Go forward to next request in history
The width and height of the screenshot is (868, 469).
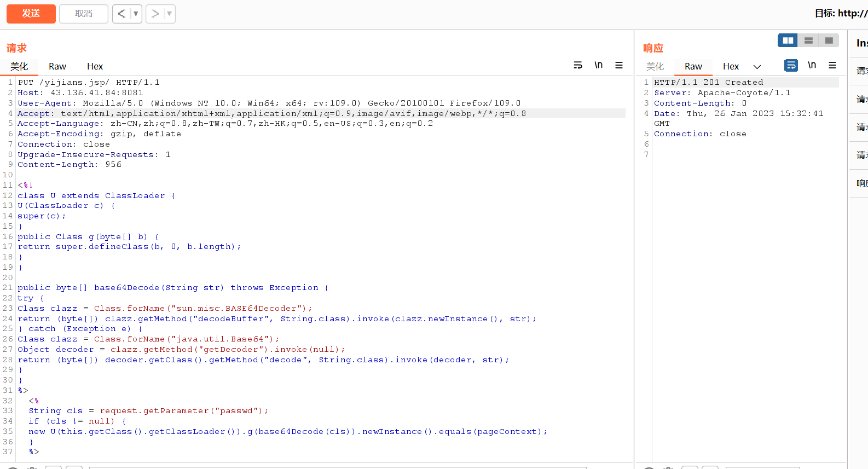point(155,14)
